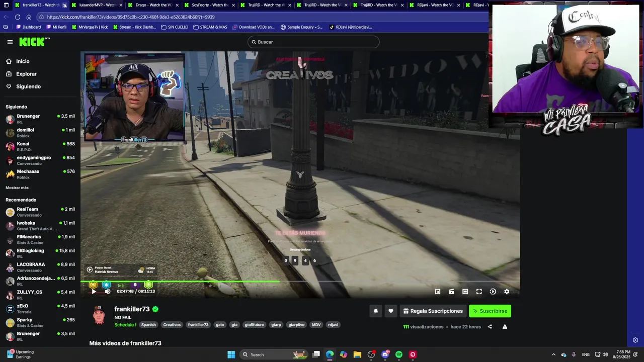The height and width of the screenshot is (362, 644).
Task: Mute the video volume speaker
Action: click(107, 292)
